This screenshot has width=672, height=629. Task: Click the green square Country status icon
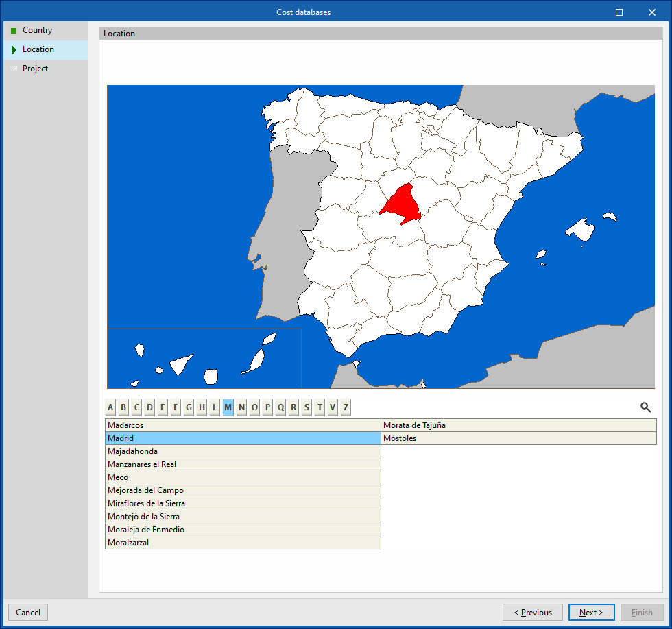pos(14,30)
